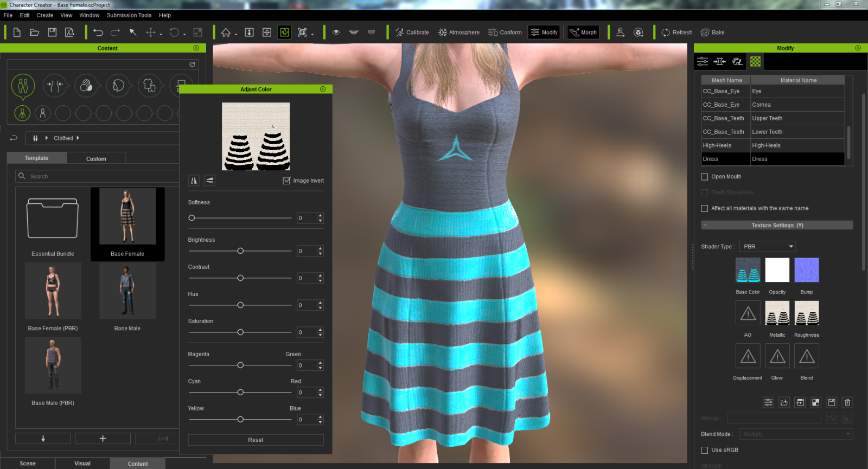Viewport: 868px width, 469px height.
Task: Adjust the Saturation slider handle
Action: 240,332
